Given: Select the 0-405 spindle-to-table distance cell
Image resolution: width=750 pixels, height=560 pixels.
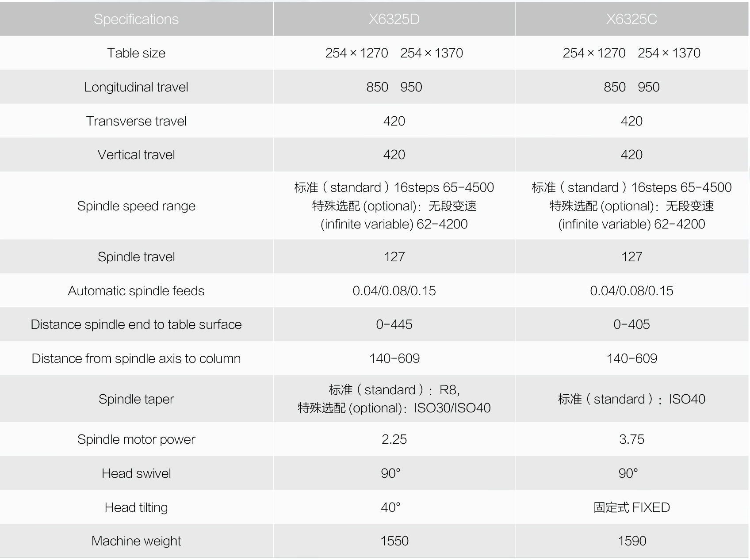Looking at the screenshot, I should click(x=631, y=324).
